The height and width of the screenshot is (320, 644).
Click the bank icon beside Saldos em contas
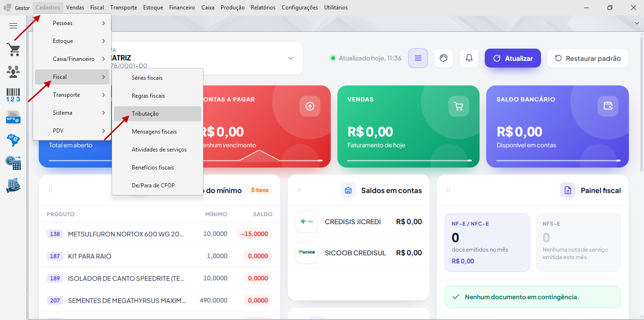click(348, 190)
